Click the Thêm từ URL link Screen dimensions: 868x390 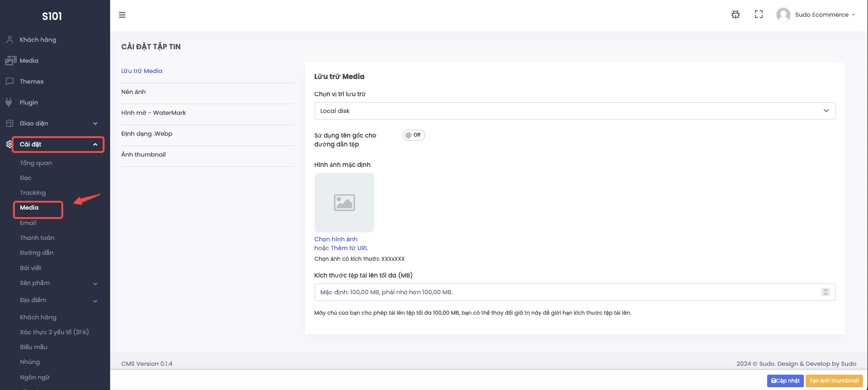pyautogui.click(x=349, y=248)
